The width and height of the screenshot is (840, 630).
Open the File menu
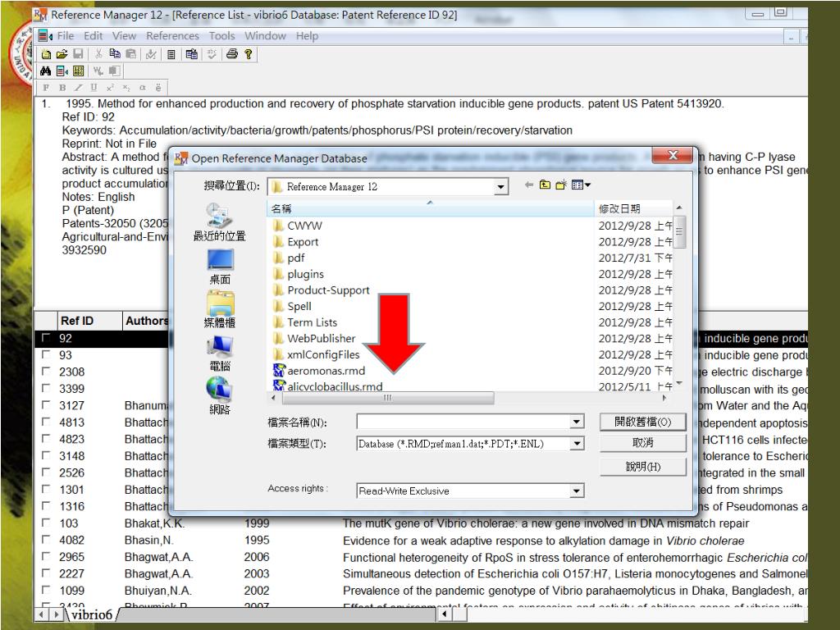coord(66,36)
